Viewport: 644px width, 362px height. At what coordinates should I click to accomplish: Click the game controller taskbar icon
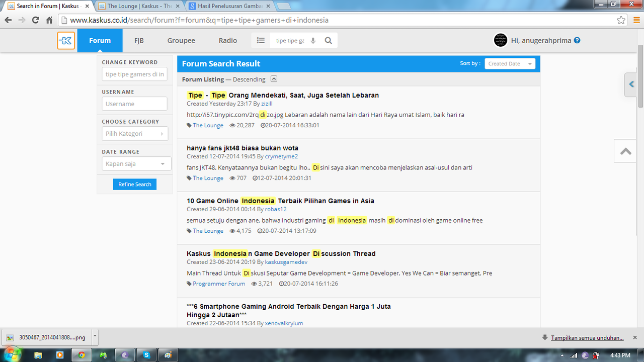(x=103, y=355)
